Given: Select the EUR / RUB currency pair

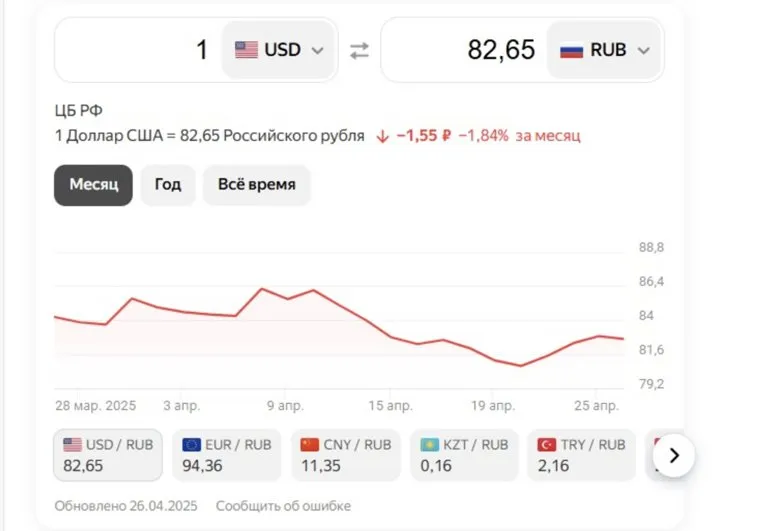Looking at the screenshot, I should [227, 455].
